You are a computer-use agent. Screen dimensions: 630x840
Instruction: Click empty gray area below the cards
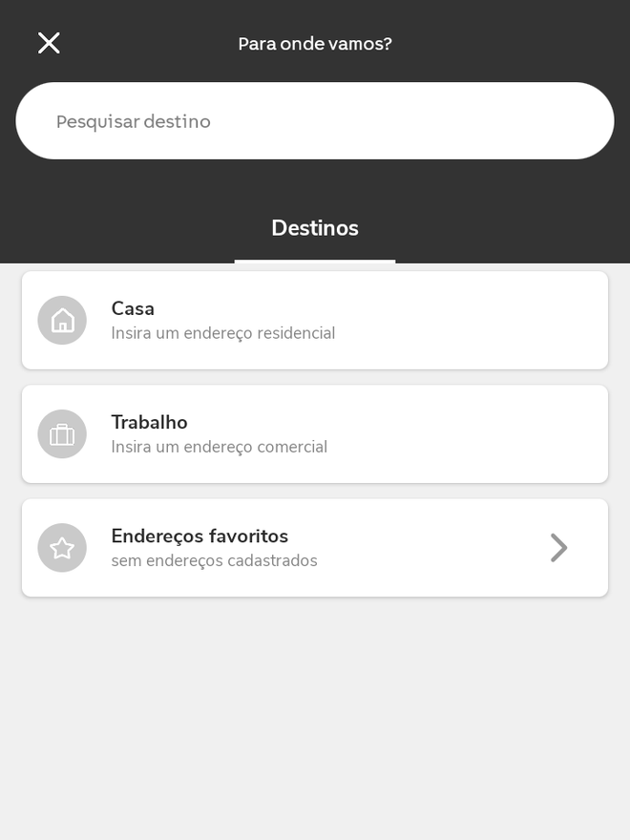point(315,718)
